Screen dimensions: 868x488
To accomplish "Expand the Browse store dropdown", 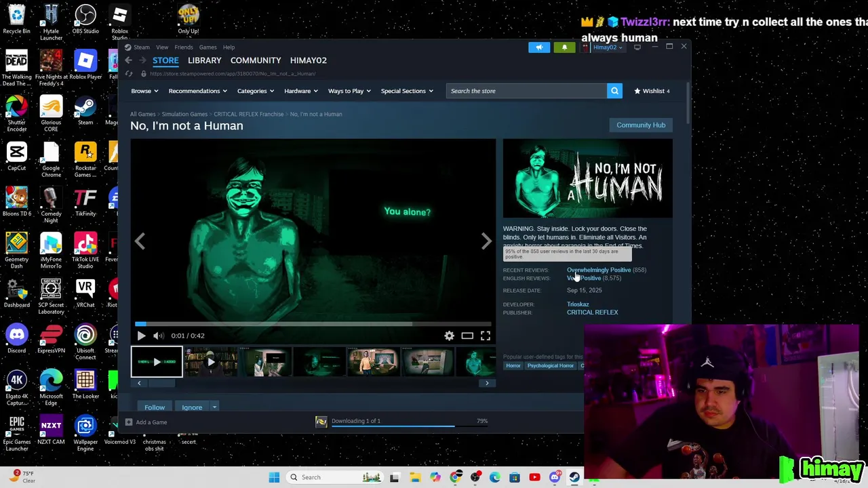I will point(144,91).
